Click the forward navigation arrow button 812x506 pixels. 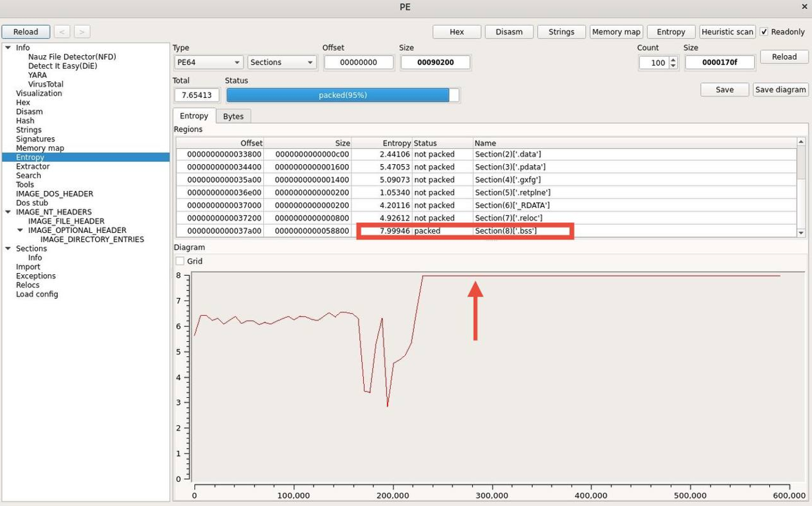point(82,32)
